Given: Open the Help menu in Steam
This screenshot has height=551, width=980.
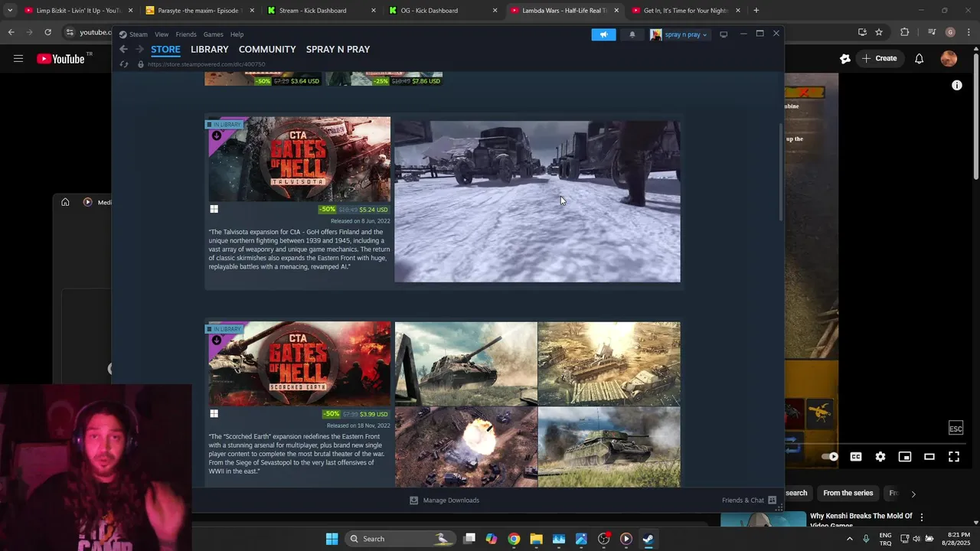Looking at the screenshot, I should [237, 34].
